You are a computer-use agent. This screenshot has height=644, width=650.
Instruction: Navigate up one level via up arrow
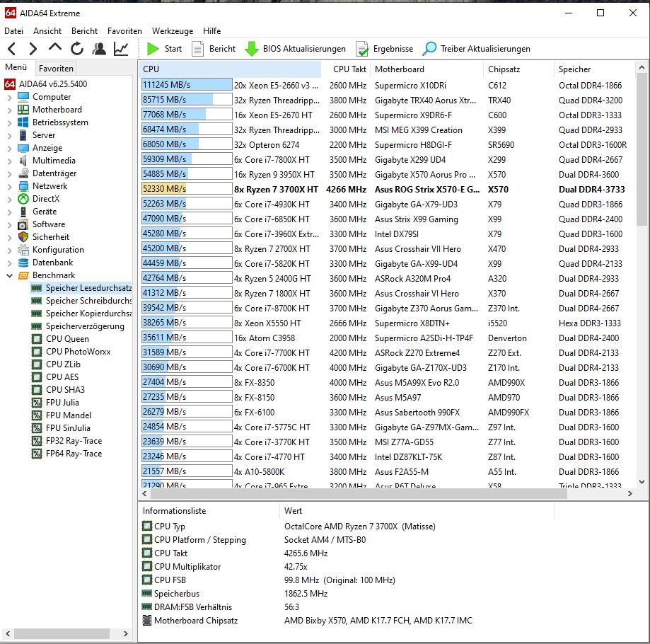(54, 47)
